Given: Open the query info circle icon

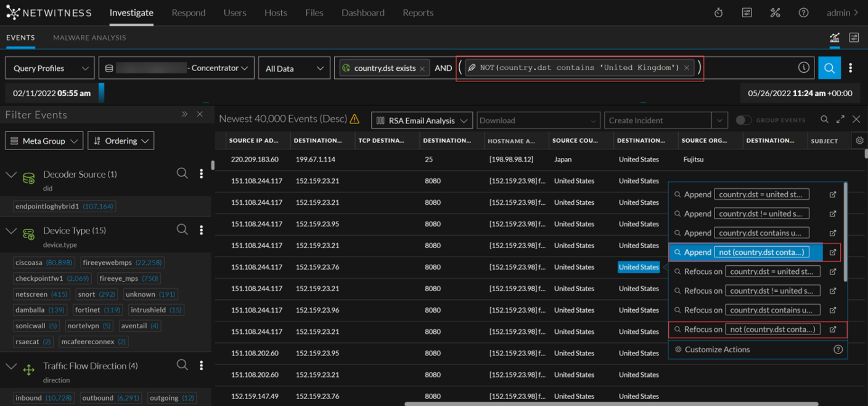Looking at the screenshot, I should click(x=803, y=68).
